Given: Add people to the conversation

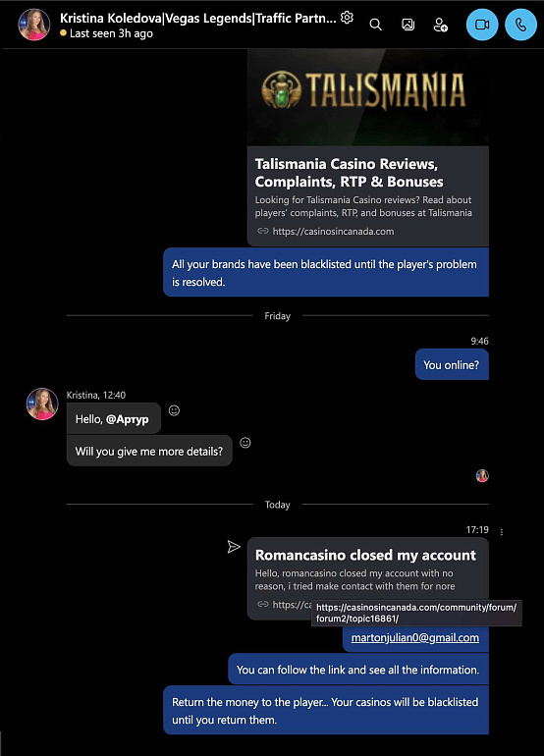Looking at the screenshot, I should pyautogui.click(x=440, y=25).
